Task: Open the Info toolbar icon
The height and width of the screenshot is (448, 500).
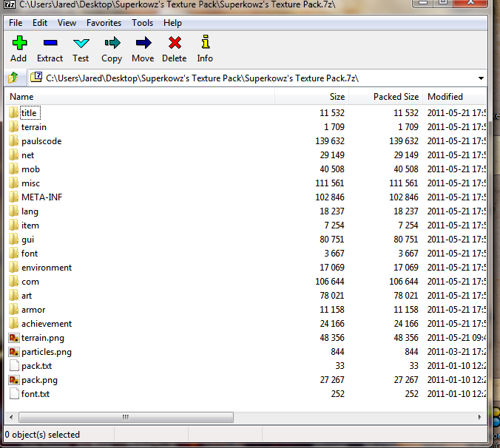Action: pyautogui.click(x=205, y=44)
